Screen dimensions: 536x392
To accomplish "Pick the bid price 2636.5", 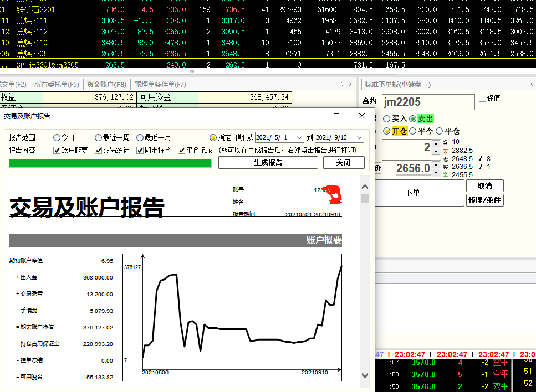I will click(x=462, y=167).
